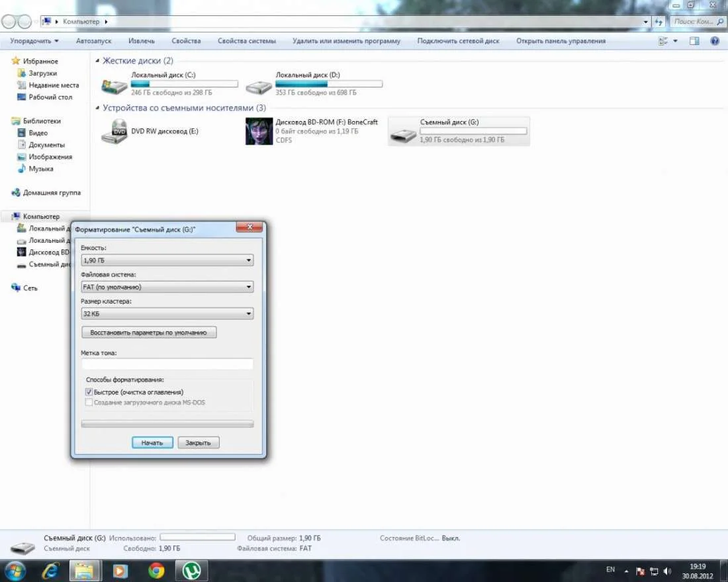
Task: Click Открыть панель управления
Action: coord(561,41)
